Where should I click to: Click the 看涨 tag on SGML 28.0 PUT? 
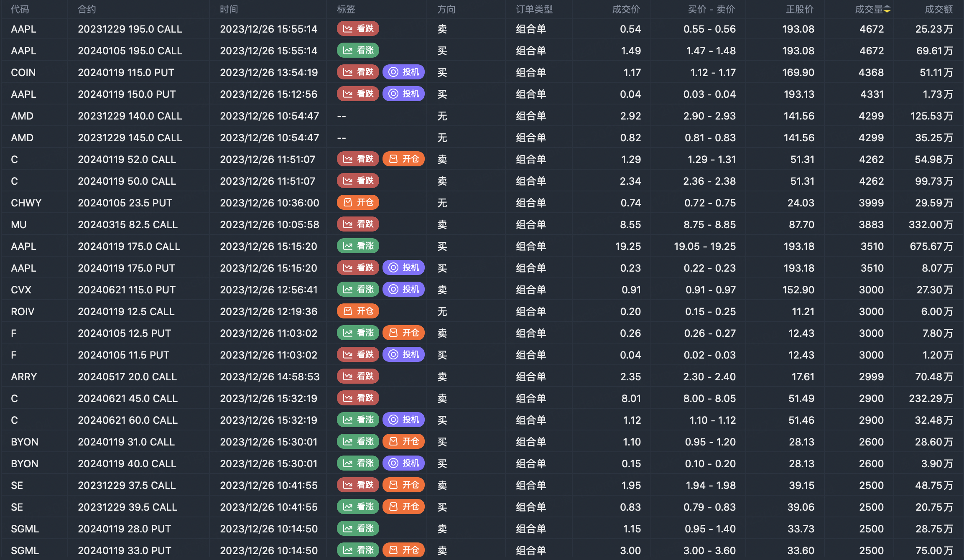click(358, 529)
